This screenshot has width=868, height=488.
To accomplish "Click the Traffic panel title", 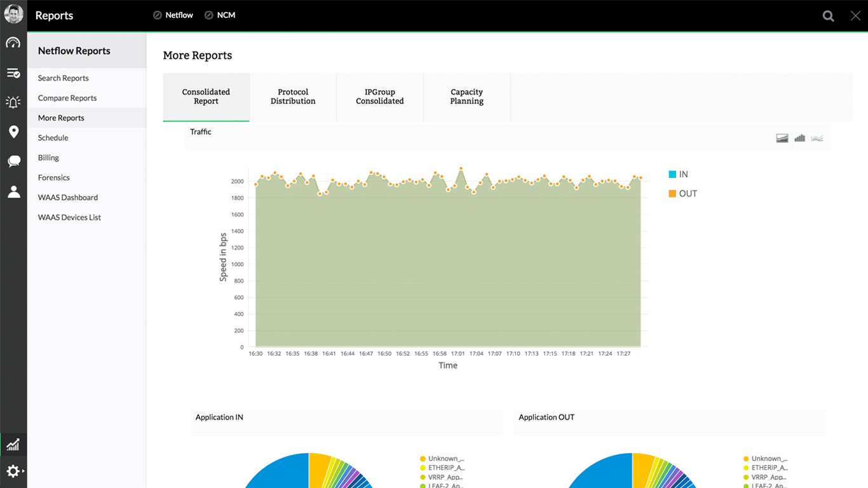I will coord(201,132).
